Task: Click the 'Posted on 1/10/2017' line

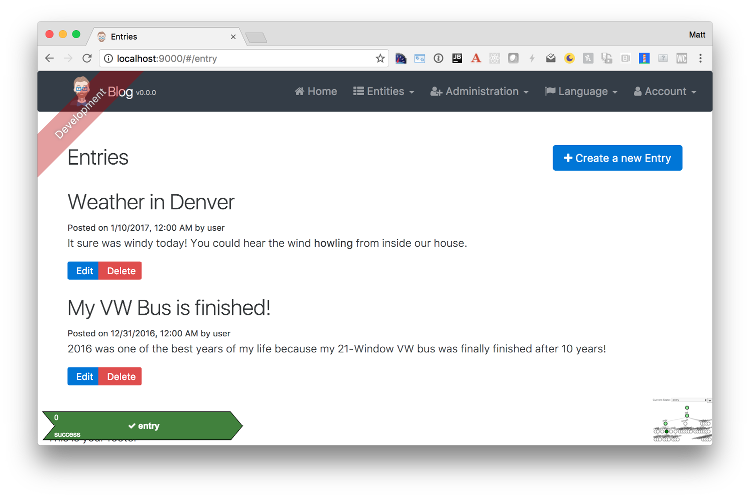Action: coord(146,228)
